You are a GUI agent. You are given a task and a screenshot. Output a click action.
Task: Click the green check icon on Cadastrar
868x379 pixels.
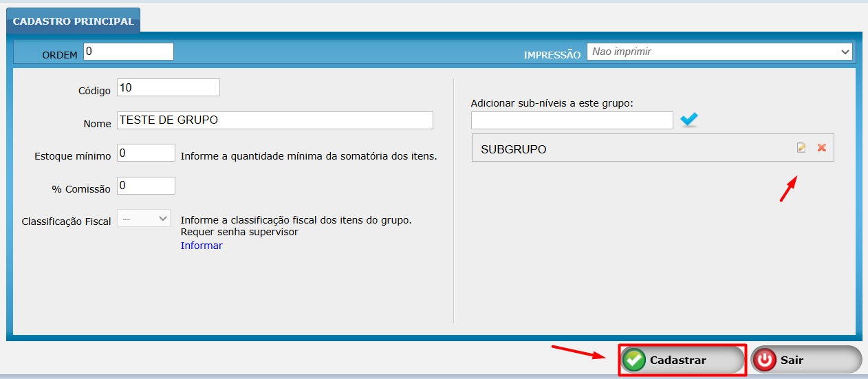tap(634, 360)
